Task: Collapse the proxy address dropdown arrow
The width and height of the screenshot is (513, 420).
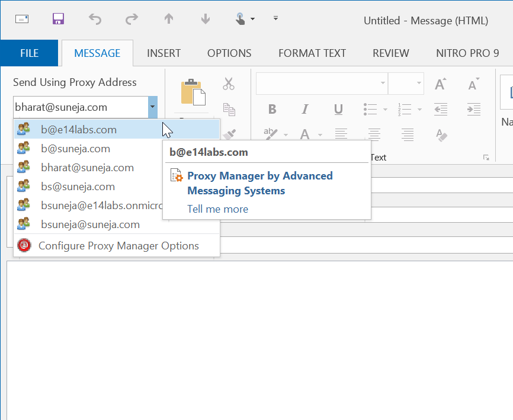Action: pos(152,107)
